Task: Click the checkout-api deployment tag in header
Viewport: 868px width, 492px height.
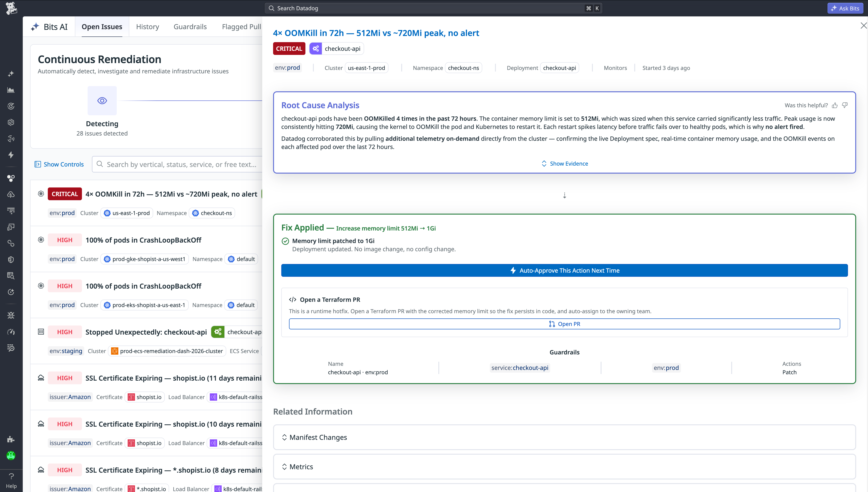Action: click(x=559, y=68)
